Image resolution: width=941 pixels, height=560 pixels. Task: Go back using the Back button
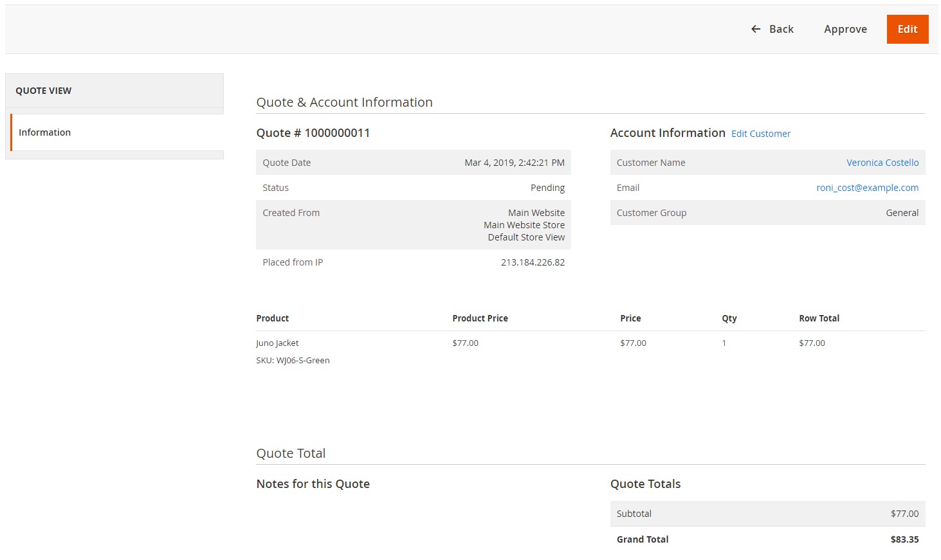(772, 29)
